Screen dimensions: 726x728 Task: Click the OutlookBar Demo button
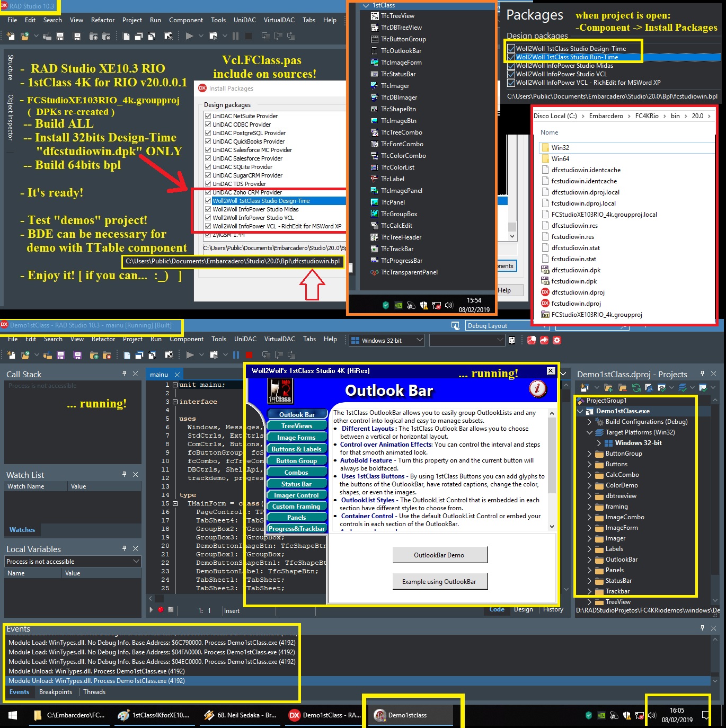pyautogui.click(x=439, y=555)
